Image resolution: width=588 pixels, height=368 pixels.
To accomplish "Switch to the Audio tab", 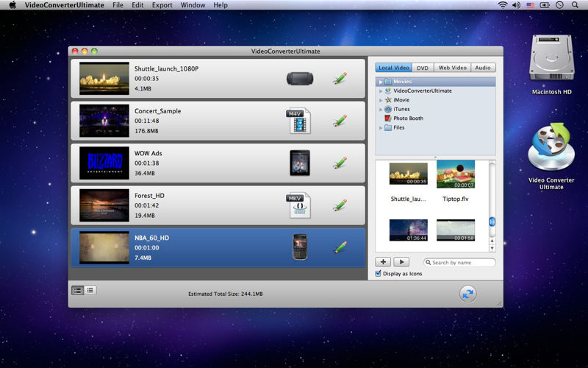I will tap(483, 68).
